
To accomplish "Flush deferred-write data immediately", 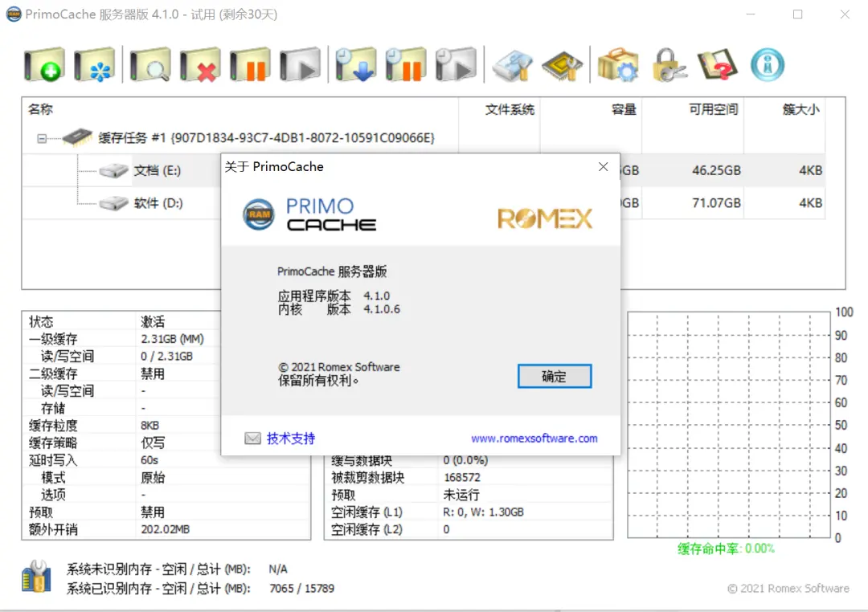I will click(355, 64).
